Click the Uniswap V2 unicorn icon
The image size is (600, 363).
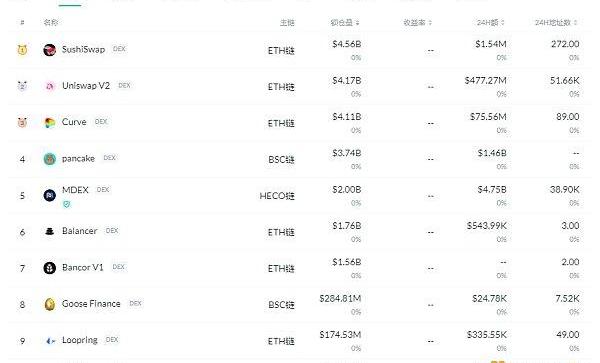[50, 86]
